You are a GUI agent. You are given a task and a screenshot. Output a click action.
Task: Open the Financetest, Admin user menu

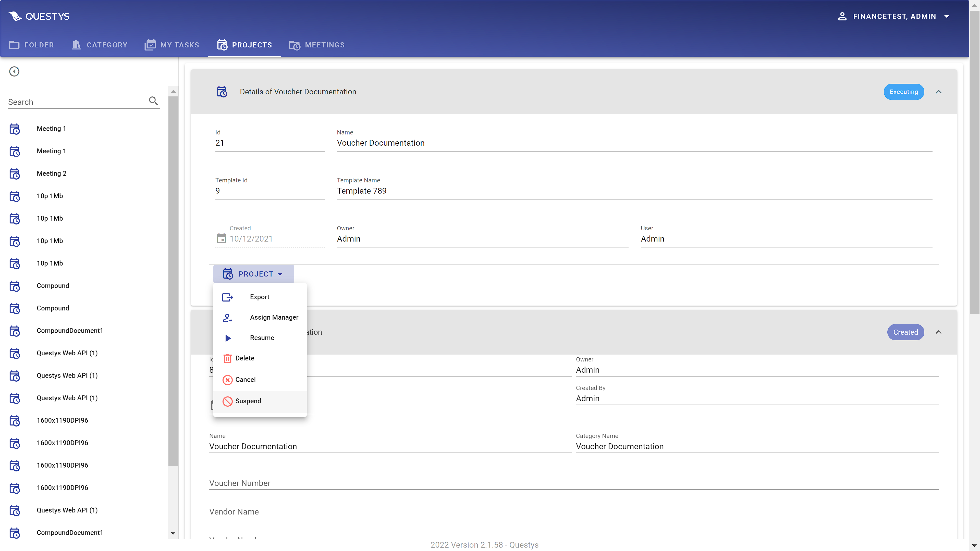[x=894, y=16]
